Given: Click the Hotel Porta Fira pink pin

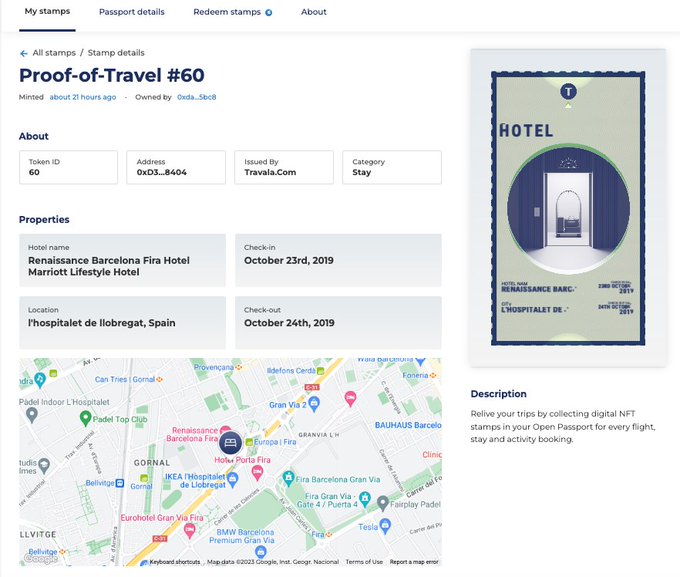Looking at the screenshot, I should point(257,473).
